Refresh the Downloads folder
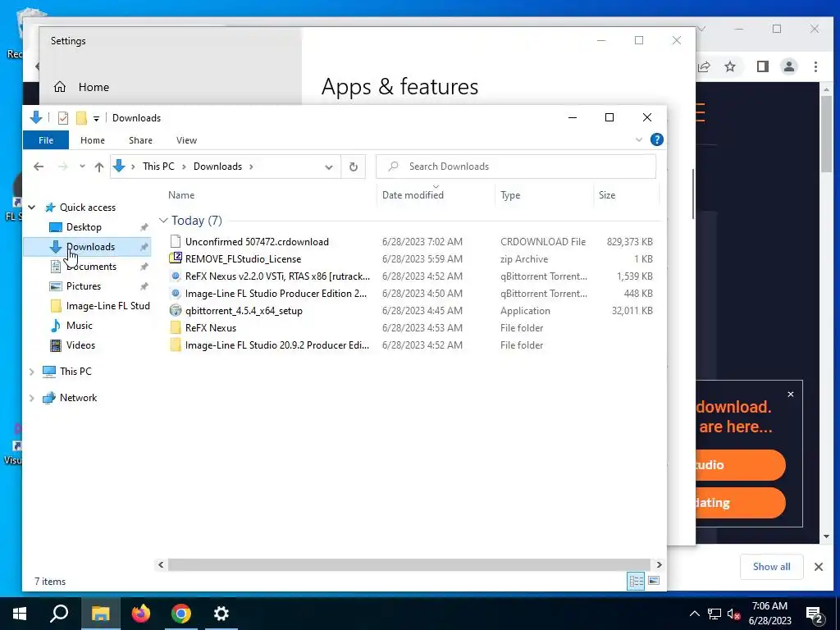Screen dimensions: 840x630 (x=354, y=167)
